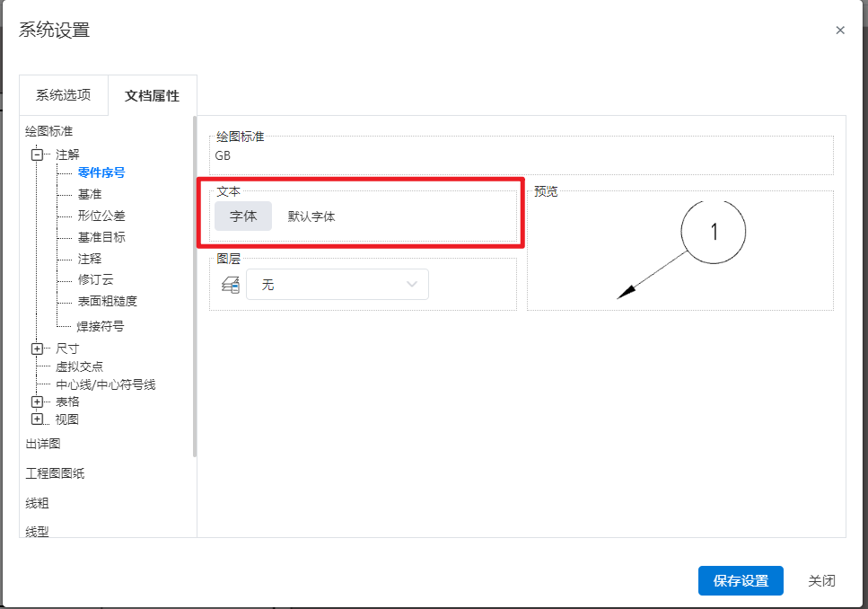Open 中心线/中心符号线 settings

click(x=105, y=384)
